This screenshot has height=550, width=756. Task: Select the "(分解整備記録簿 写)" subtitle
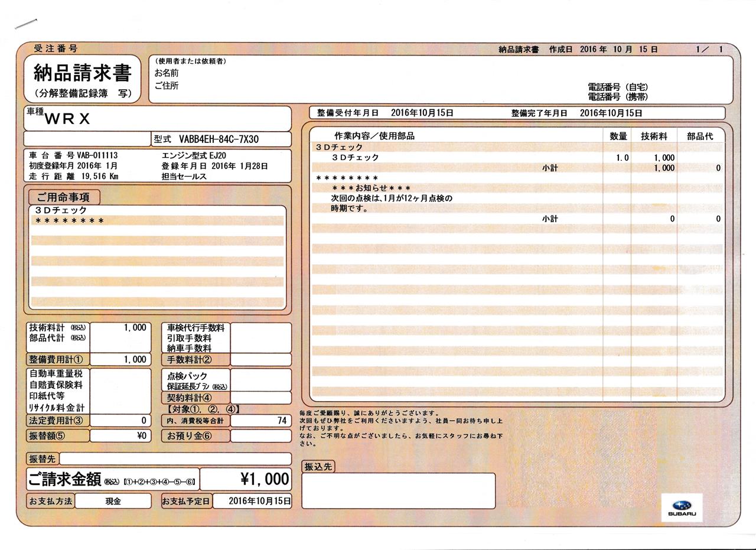[x=83, y=93]
